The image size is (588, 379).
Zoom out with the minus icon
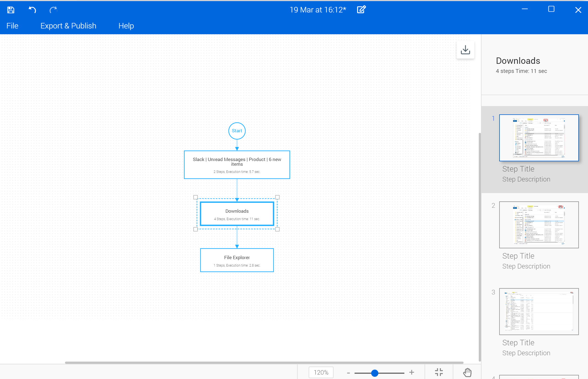pyautogui.click(x=348, y=373)
